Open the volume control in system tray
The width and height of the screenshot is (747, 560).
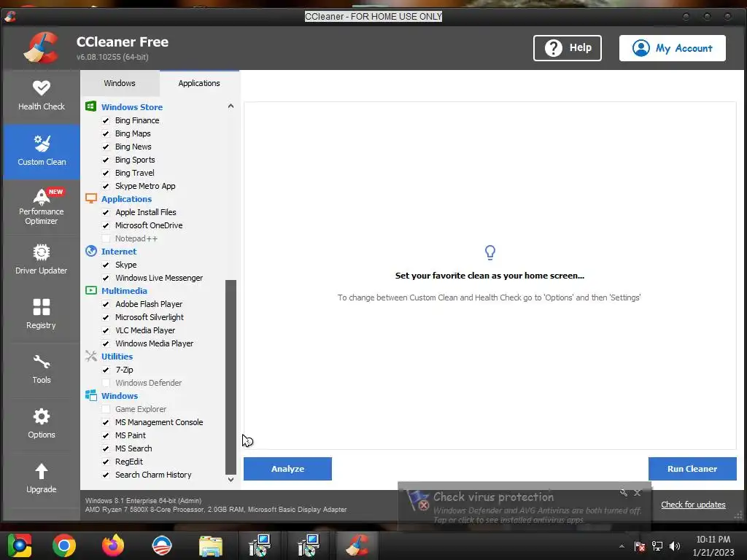click(675, 545)
